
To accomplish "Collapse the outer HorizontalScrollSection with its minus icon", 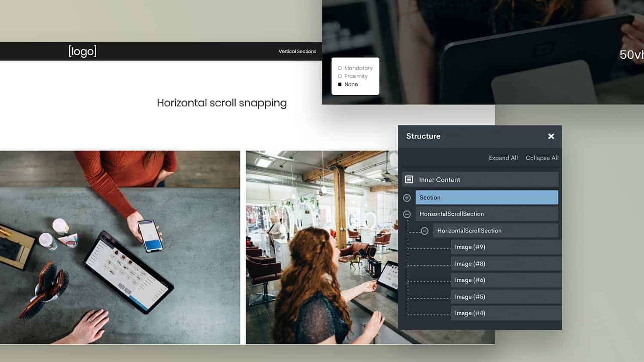I will point(407,214).
